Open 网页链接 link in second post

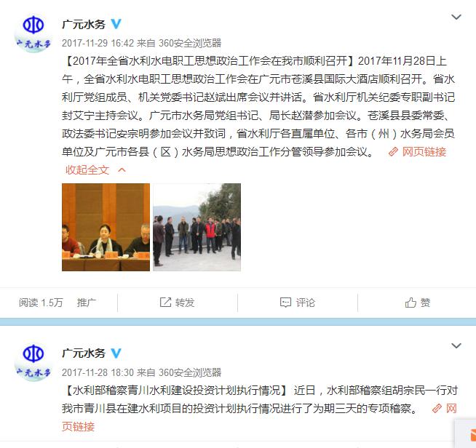(445, 409)
